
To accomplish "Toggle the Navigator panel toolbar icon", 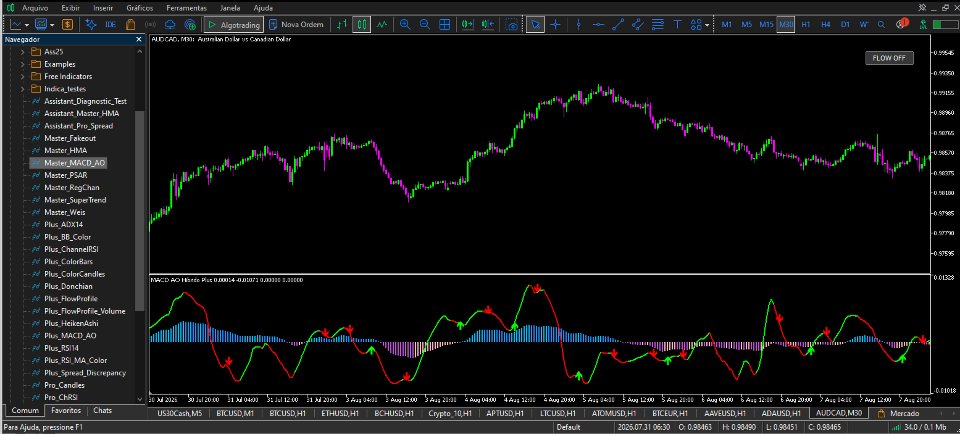I will pyautogui.click(x=91, y=24).
